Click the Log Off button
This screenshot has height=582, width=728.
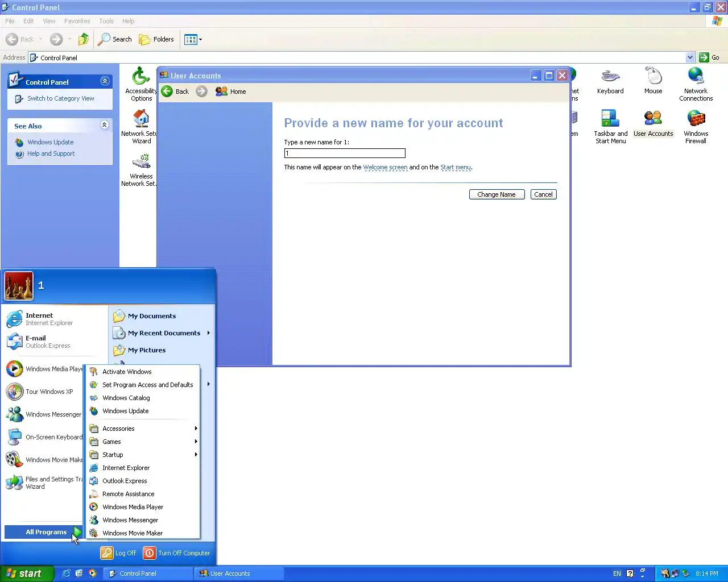[x=119, y=553]
